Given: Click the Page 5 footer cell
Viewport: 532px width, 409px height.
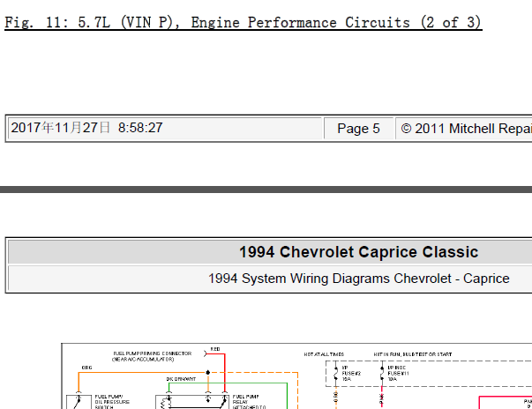Looking at the screenshot, I should click(x=358, y=129).
